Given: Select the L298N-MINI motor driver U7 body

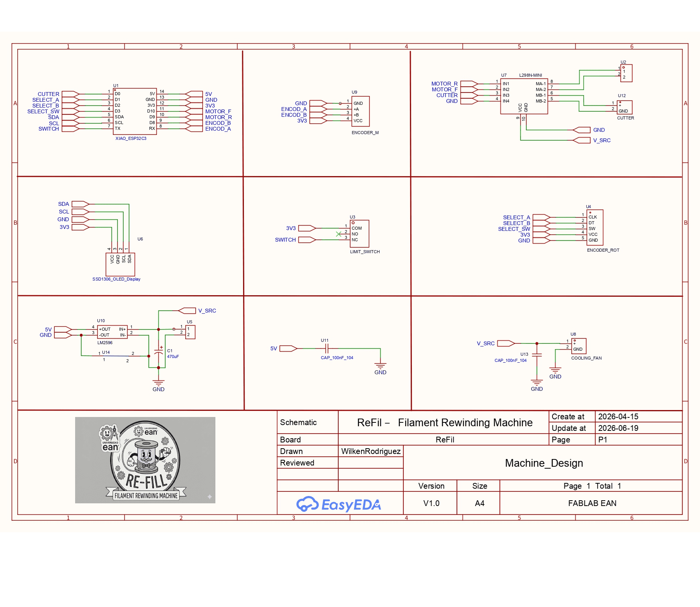Looking at the screenshot, I should pos(524,96).
